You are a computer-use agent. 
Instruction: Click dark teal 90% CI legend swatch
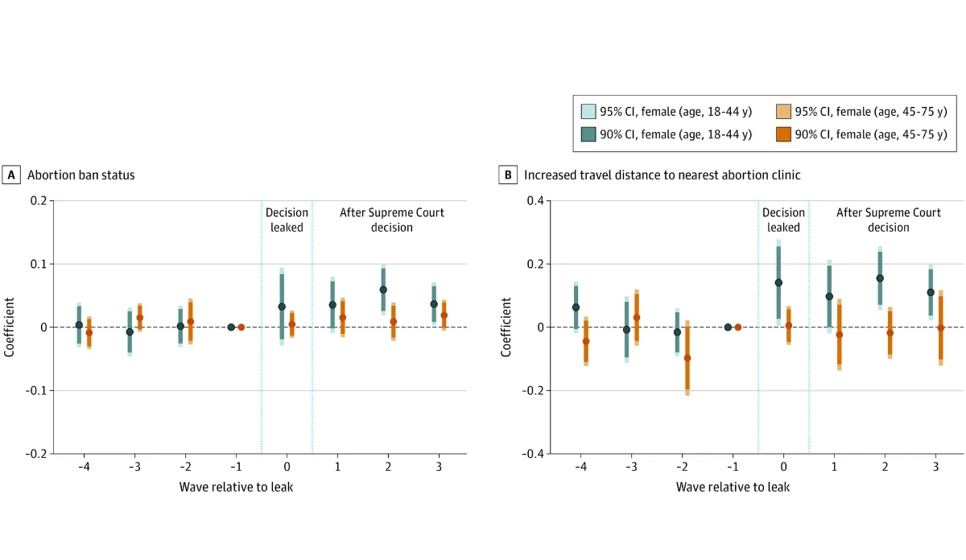588,134
